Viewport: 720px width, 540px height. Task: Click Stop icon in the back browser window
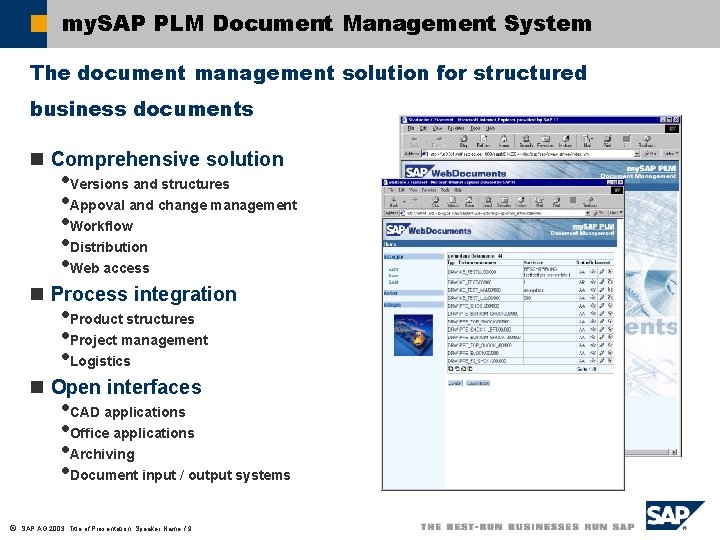click(x=464, y=141)
